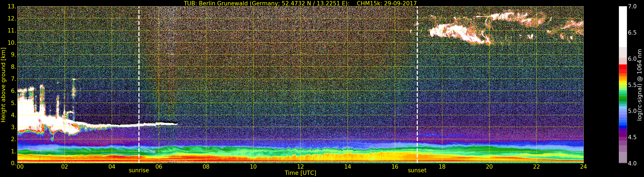Click the "08" time axis tick label
Viewport: 644px width, 177px height.
pyautogui.click(x=206, y=167)
